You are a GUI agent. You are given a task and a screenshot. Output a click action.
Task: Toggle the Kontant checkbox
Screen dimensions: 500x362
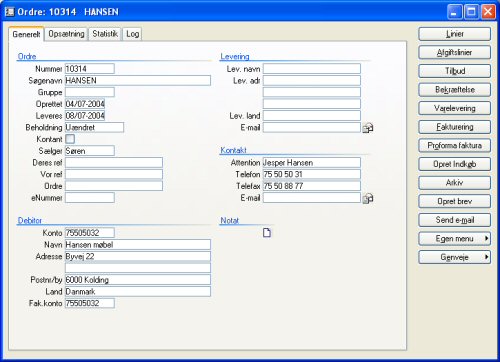[x=70, y=139]
